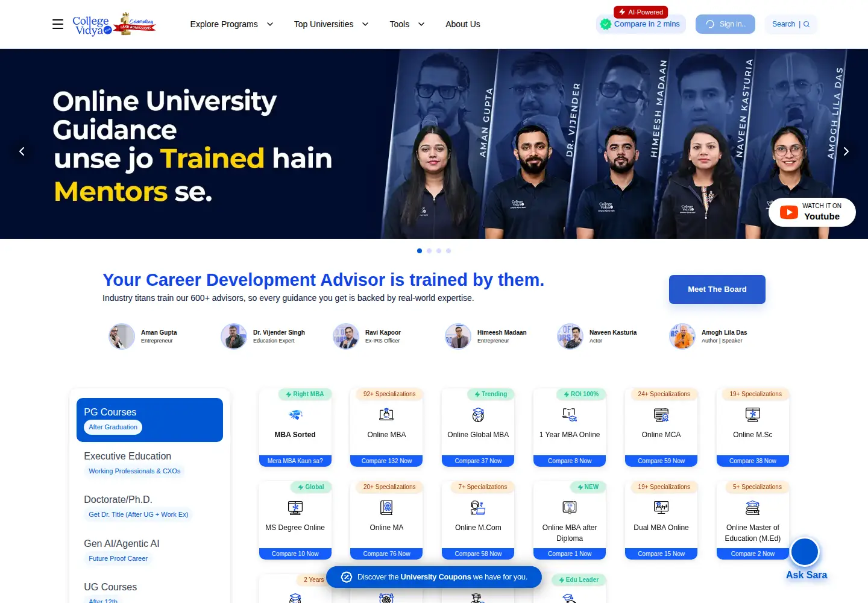868x603 pixels.
Task: Click the Compare in 2 mins button
Action: coord(641,24)
